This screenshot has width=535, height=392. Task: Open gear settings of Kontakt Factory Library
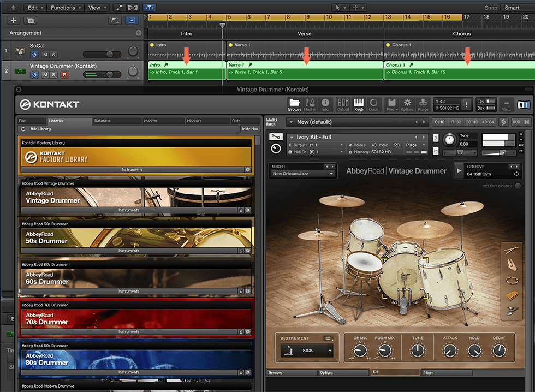click(248, 170)
